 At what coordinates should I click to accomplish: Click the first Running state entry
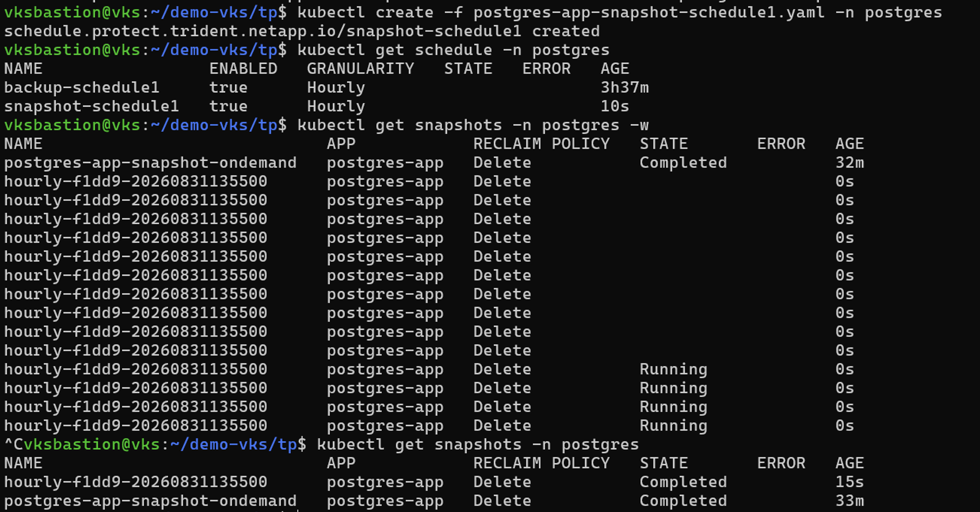click(x=673, y=369)
